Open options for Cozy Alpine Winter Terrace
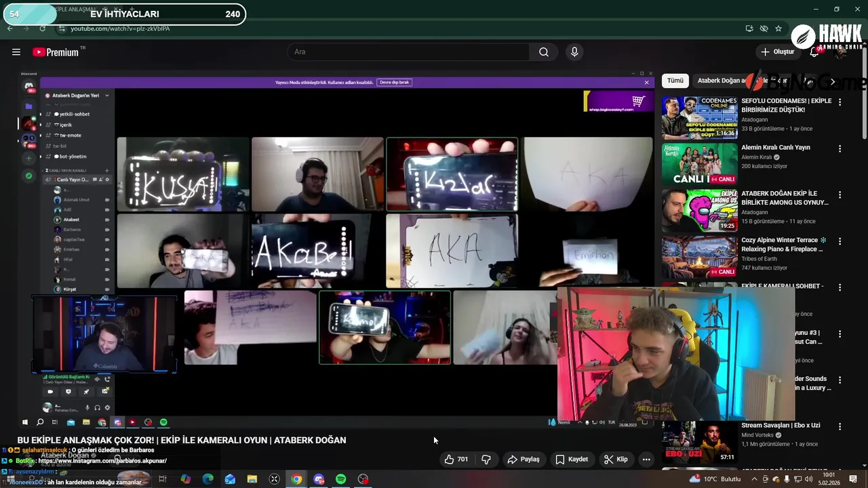 coord(840,241)
